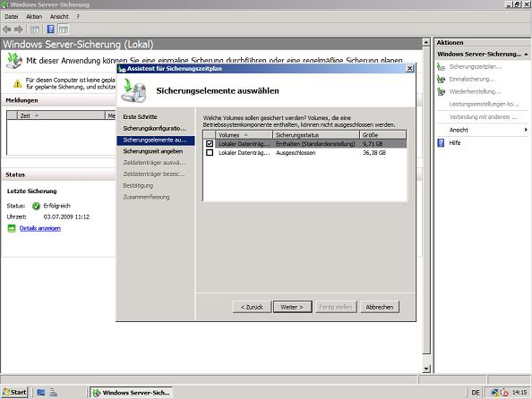The image size is (532, 399).
Task: Click Einmalsicherung... action link
Action: coord(472,80)
